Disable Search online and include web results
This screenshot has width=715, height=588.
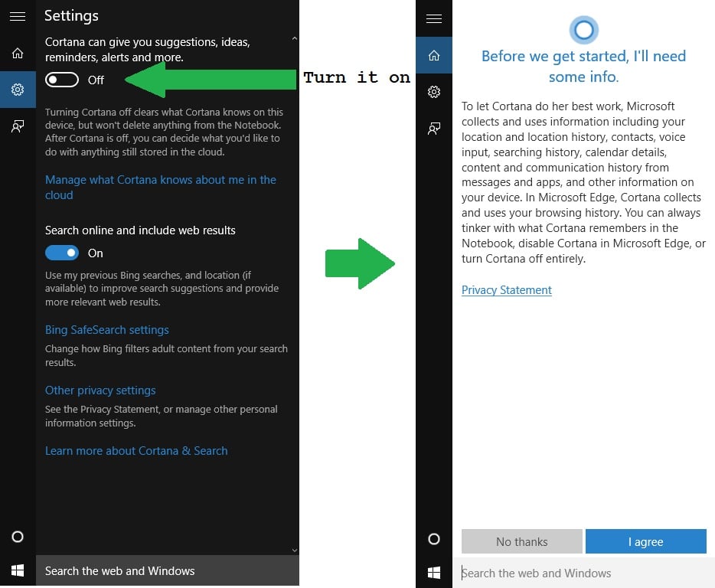click(62, 253)
